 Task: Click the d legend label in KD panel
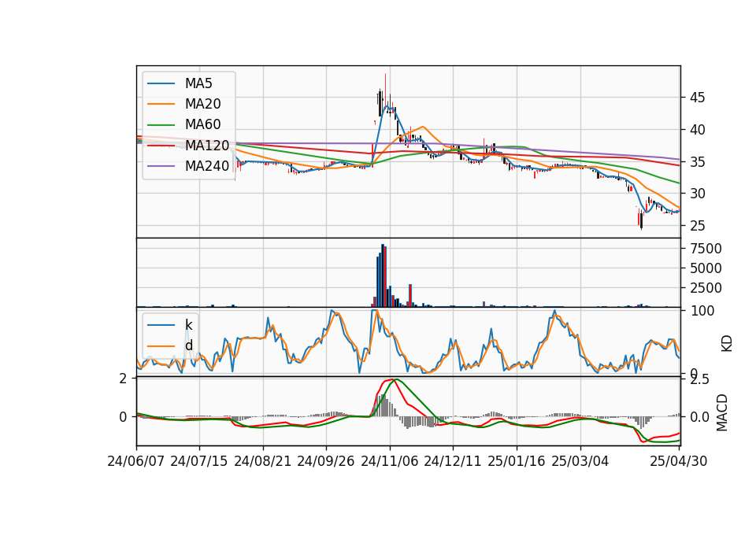click(x=188, y=345)
